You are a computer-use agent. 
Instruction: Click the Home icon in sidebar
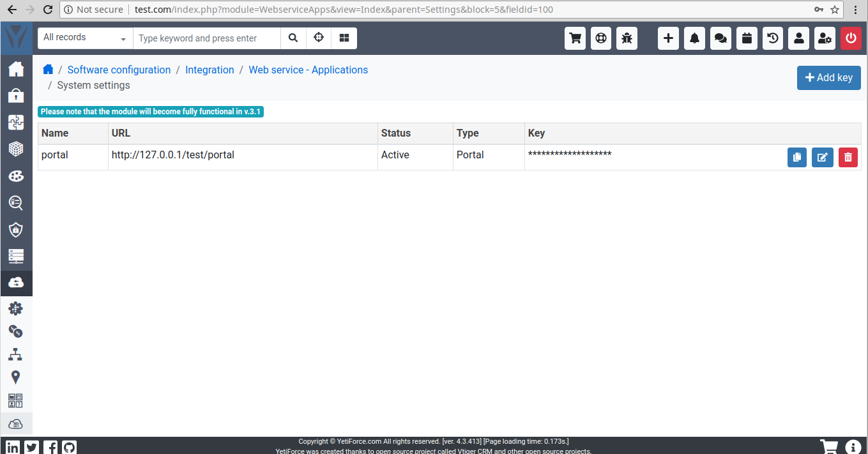pos(16,69)
